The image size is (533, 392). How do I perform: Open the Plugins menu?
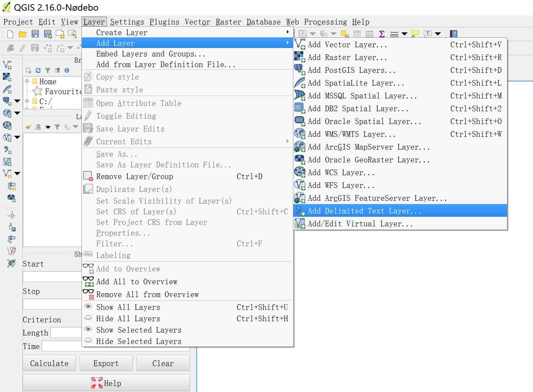click(x=164, y=22)
